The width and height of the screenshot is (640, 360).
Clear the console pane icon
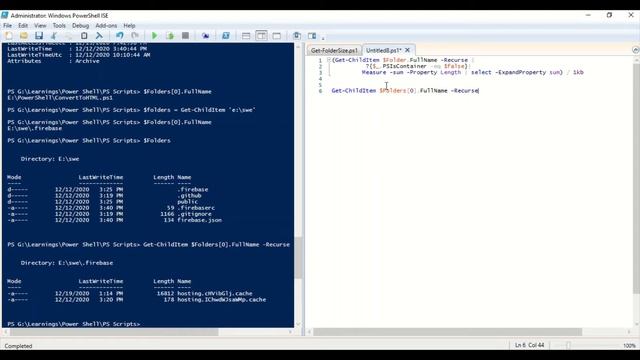pyautogui.click(x=99, y=36)
